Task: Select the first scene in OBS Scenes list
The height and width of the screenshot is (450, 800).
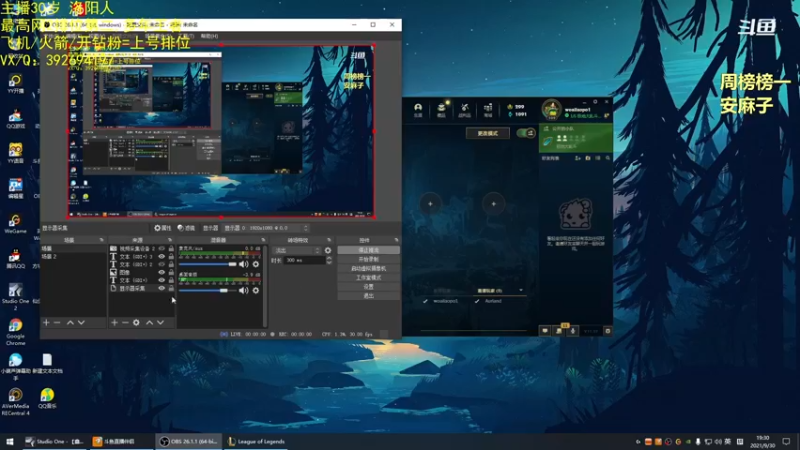Action: 73,248
